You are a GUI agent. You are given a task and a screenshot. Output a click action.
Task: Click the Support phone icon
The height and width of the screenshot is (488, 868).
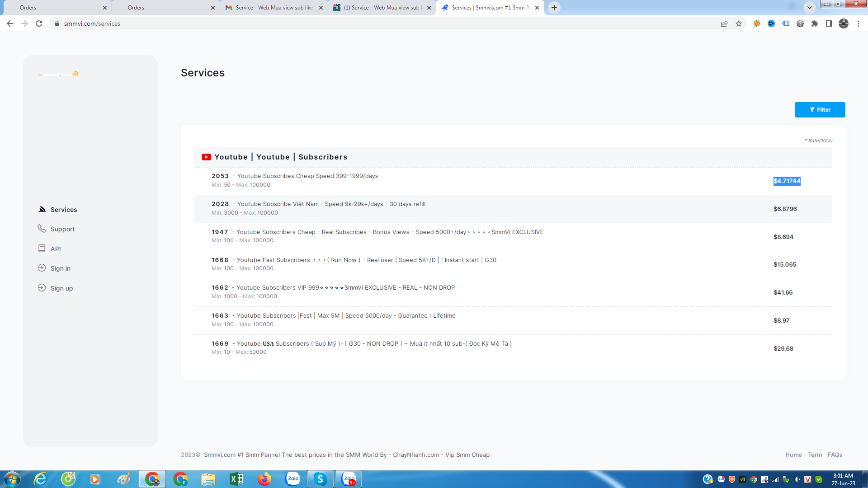click(x=42, y=229)
